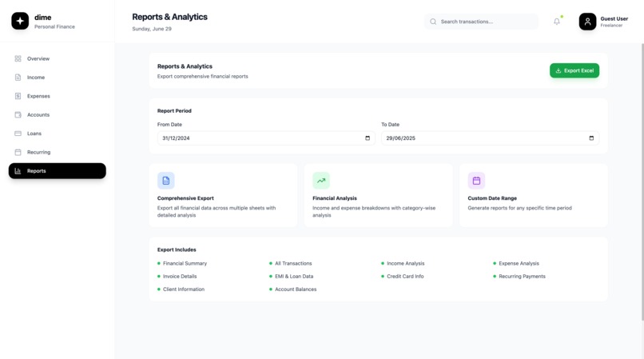Click the Custom Date Range calendar icon

(x=476, y=181)
